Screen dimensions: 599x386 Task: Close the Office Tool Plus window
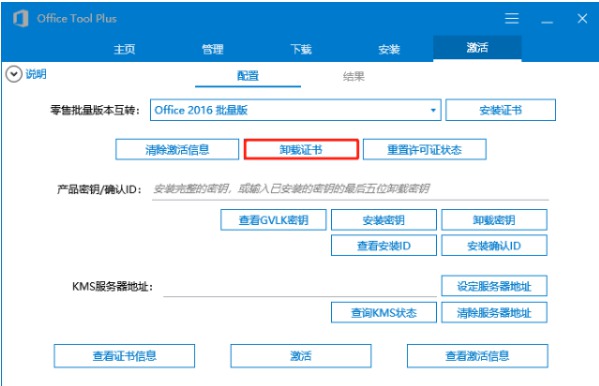582,18
